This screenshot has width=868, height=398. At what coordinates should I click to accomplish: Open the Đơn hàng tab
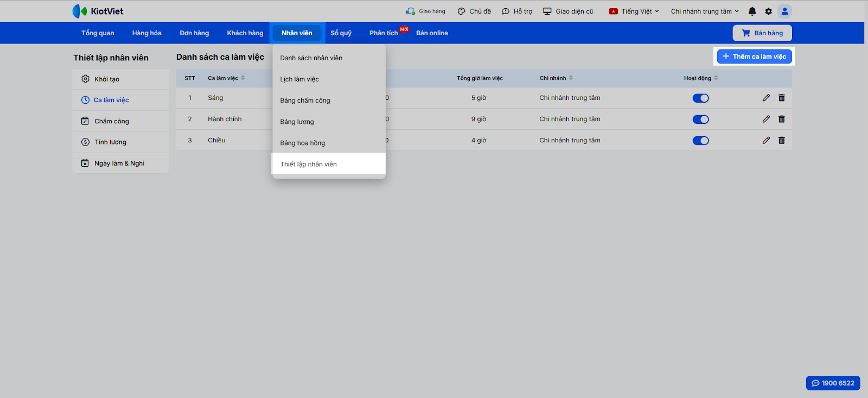pos(194,33)
